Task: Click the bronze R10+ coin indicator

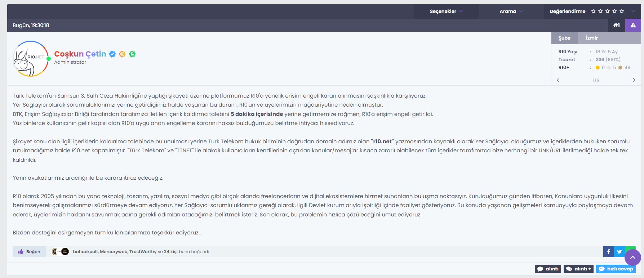Action: click(620, 67)
